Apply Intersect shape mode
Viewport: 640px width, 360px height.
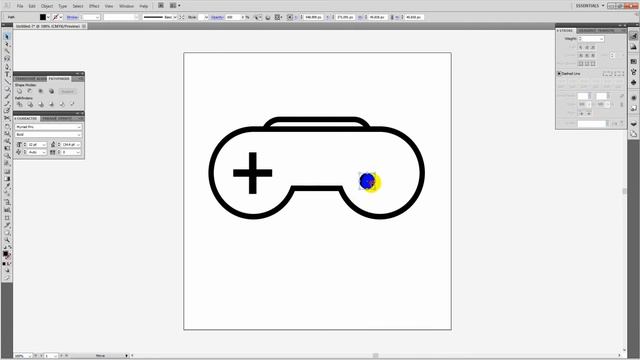point(40,91)
